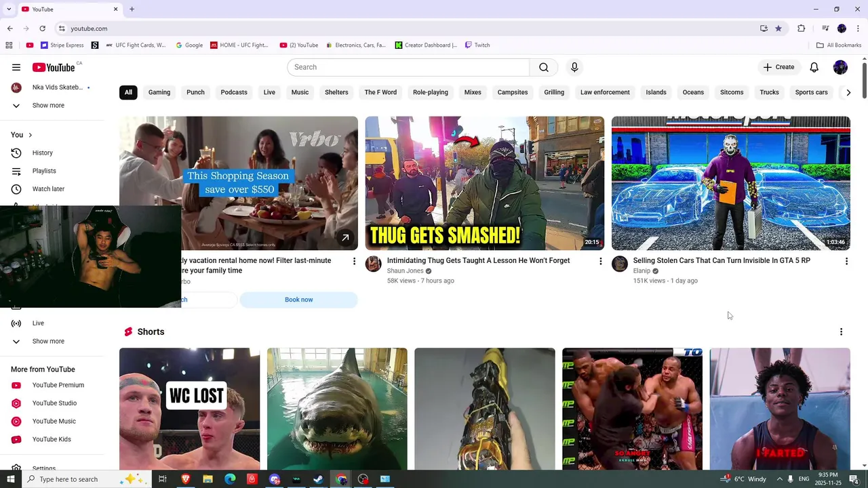
Task: Bookmark this page with star icon
Action: (778, 28)
